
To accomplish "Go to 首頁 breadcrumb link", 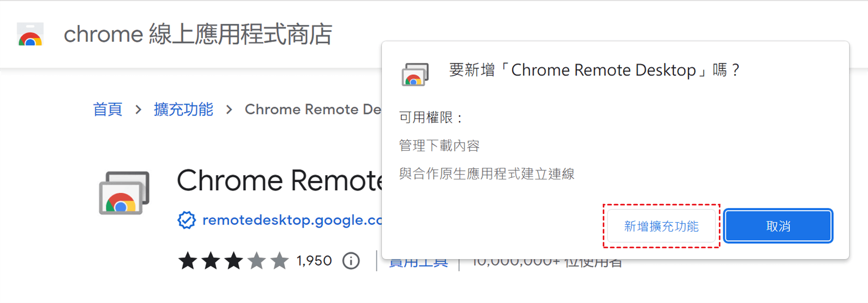I will (108, 109).
